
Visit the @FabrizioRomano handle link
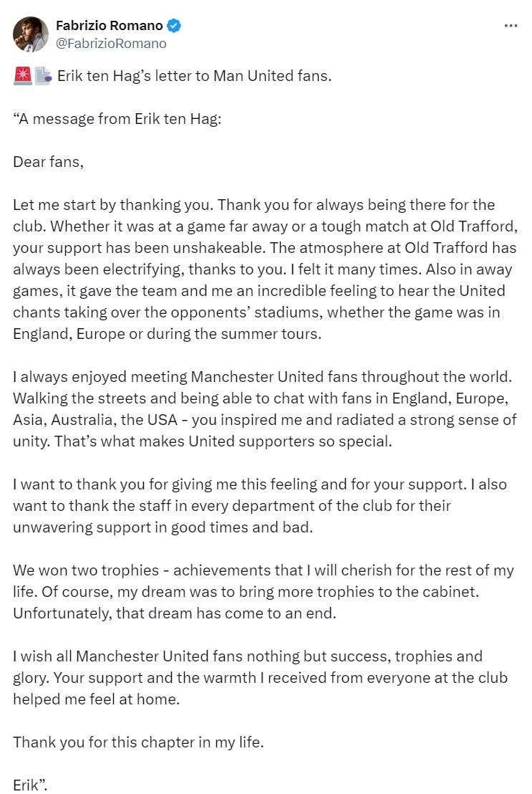point(111,44)
